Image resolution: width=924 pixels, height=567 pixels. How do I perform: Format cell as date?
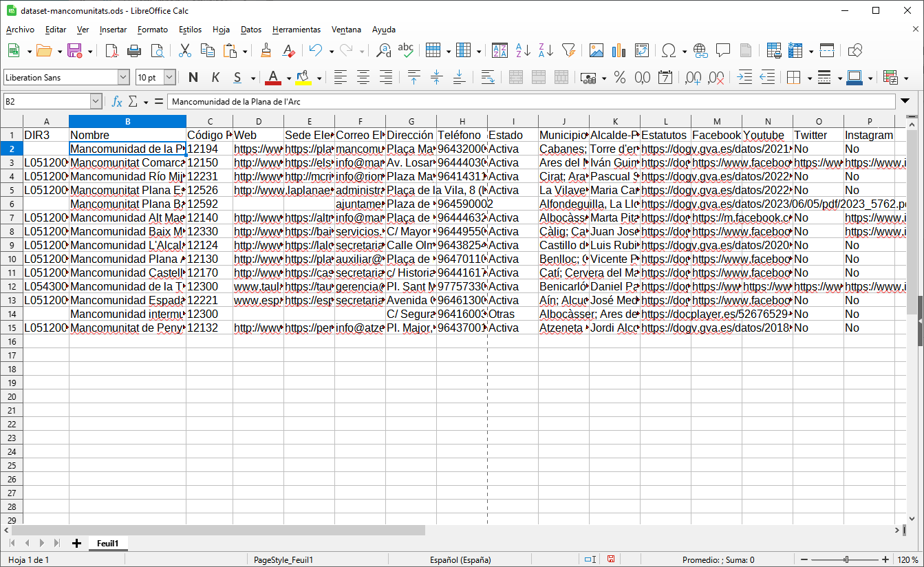665,78
